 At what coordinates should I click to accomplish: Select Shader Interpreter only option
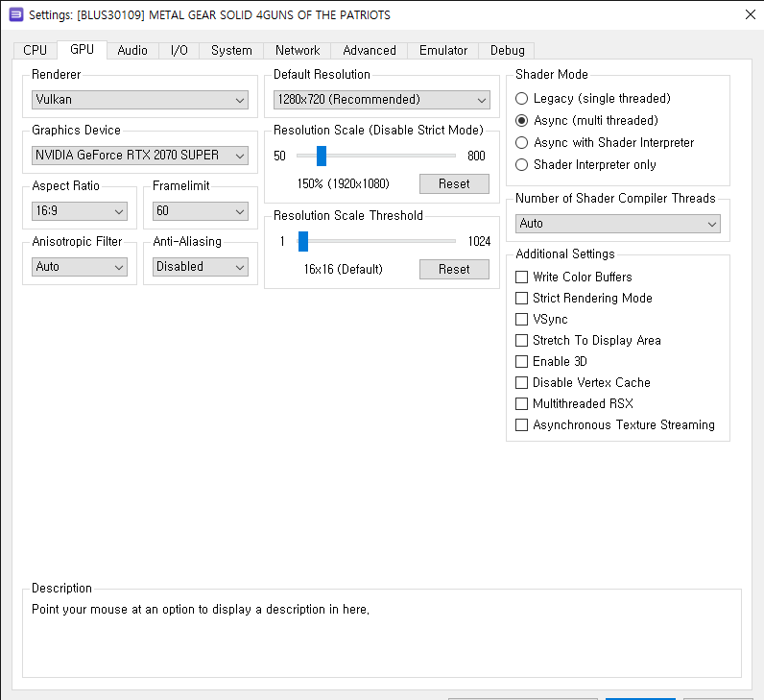pyautogui.click(x=585, y=165)
